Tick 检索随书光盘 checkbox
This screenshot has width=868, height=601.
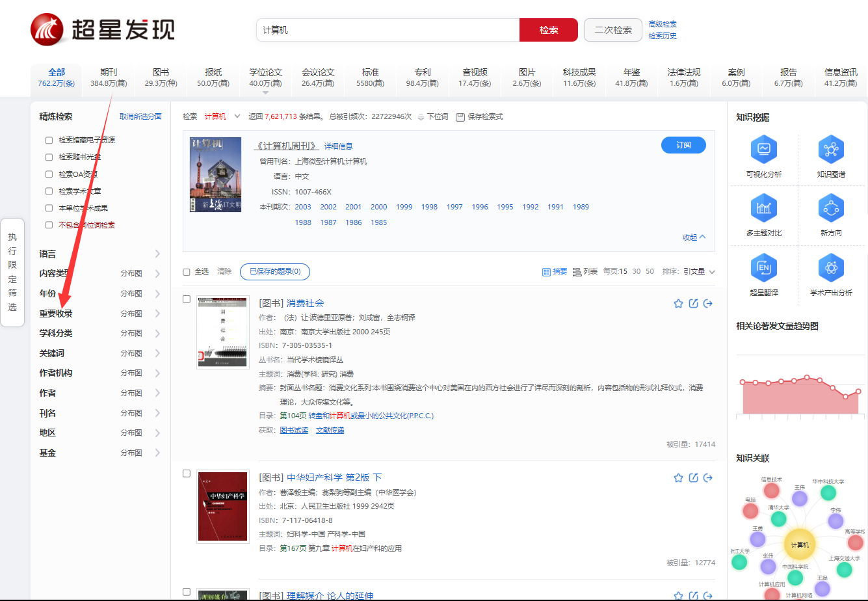coord(49,157)
